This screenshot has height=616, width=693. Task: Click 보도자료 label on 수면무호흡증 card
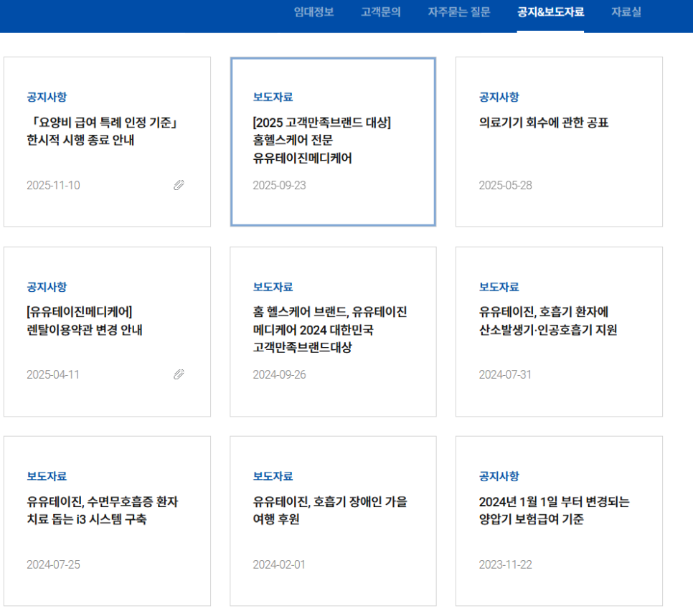(47, 476)
